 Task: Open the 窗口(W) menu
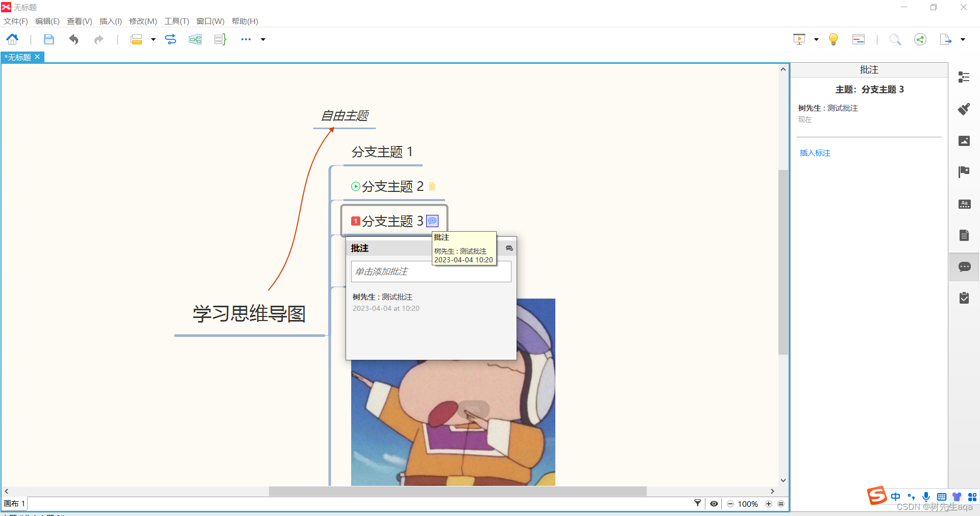[210, 21]
